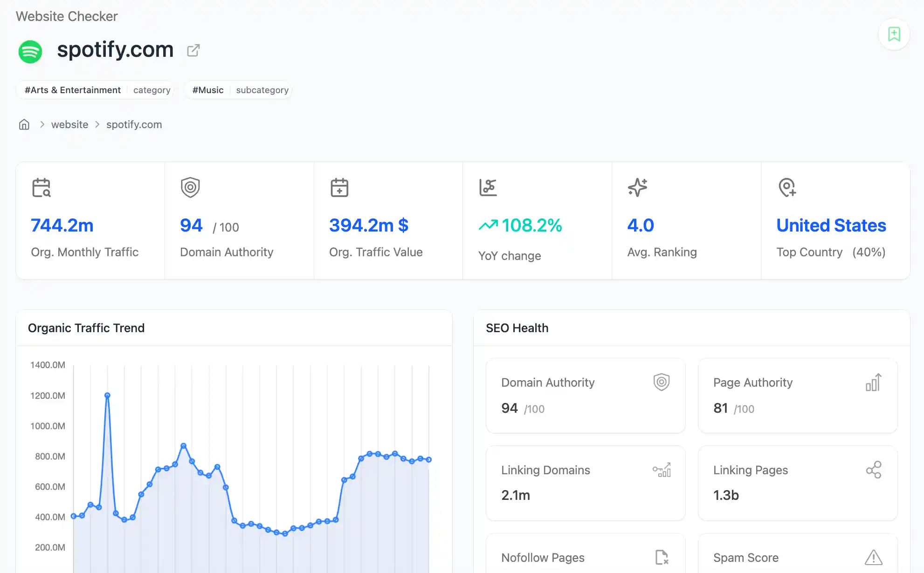Click the spotify.com breadcrumb link

(134, 124)
